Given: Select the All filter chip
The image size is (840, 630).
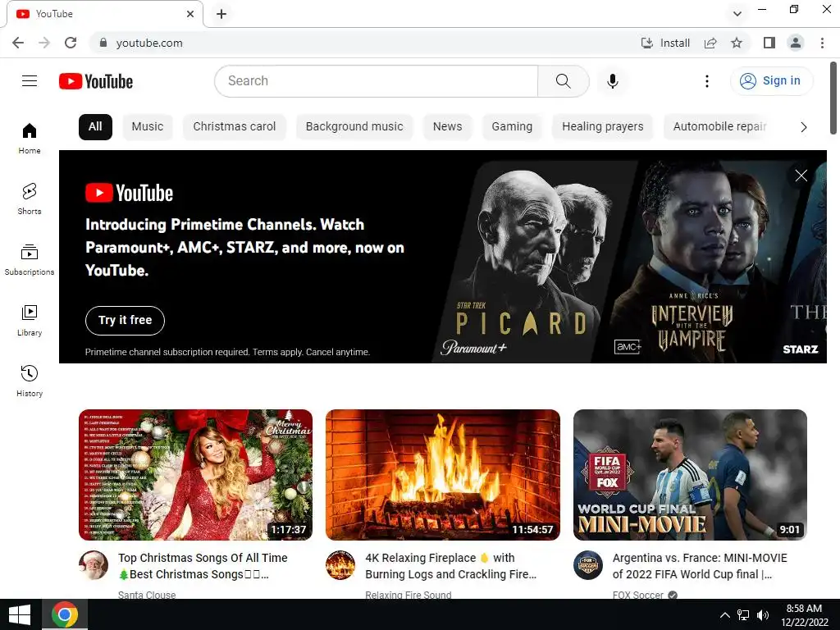Looking at the screenshot, I should pyautogui.click(x=95, y=127).
